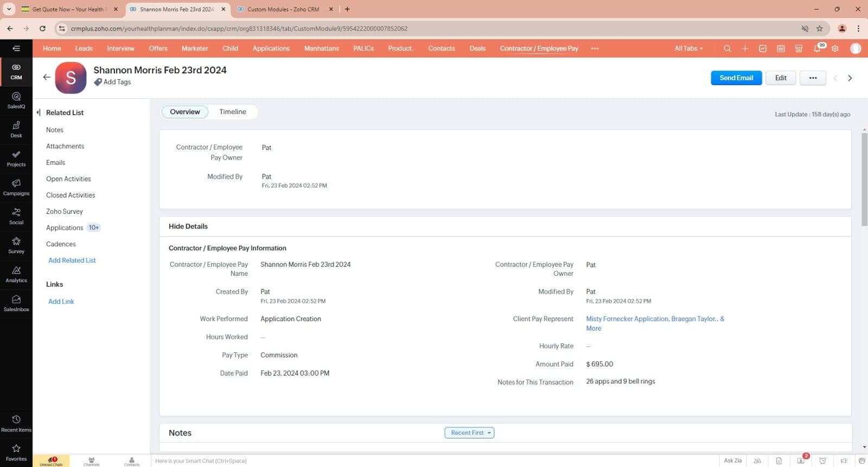868x467 pixels.
Task: Click the page vertical scrollbar
Action: [864, 179]
